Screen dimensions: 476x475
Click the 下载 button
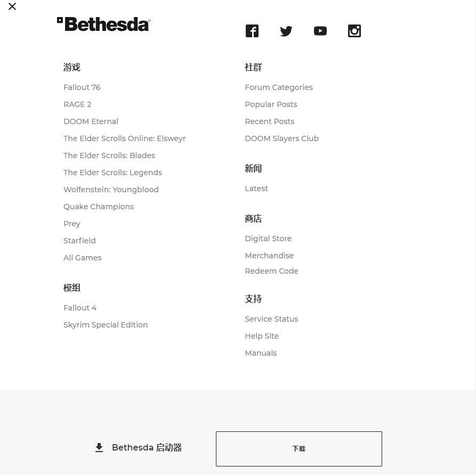click(299, 448)
